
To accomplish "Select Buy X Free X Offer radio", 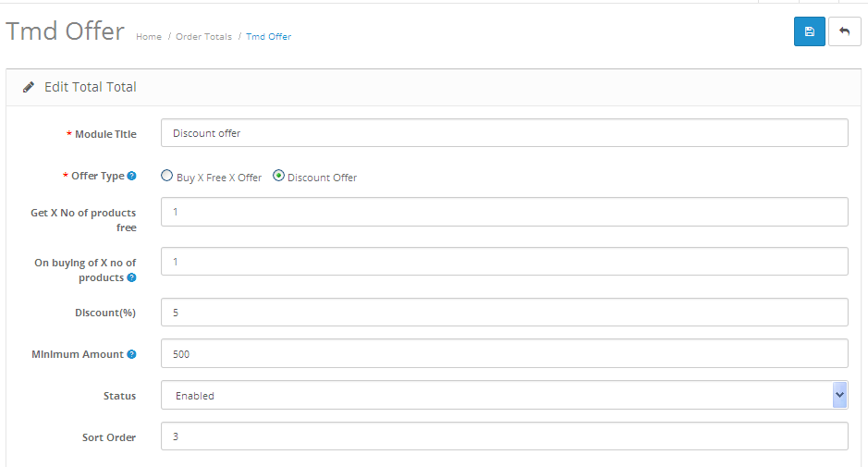I will point(166,176).
